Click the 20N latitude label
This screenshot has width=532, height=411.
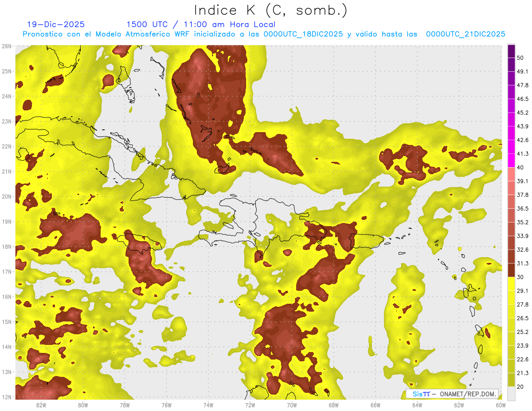tap(7, 196)
